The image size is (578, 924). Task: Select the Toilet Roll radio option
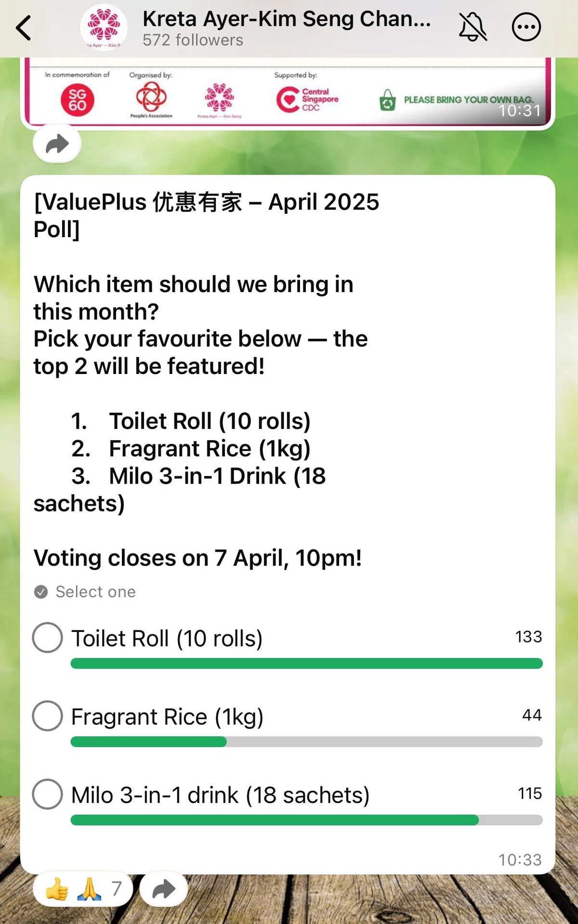pyautogui.click(x=48, y=638)
